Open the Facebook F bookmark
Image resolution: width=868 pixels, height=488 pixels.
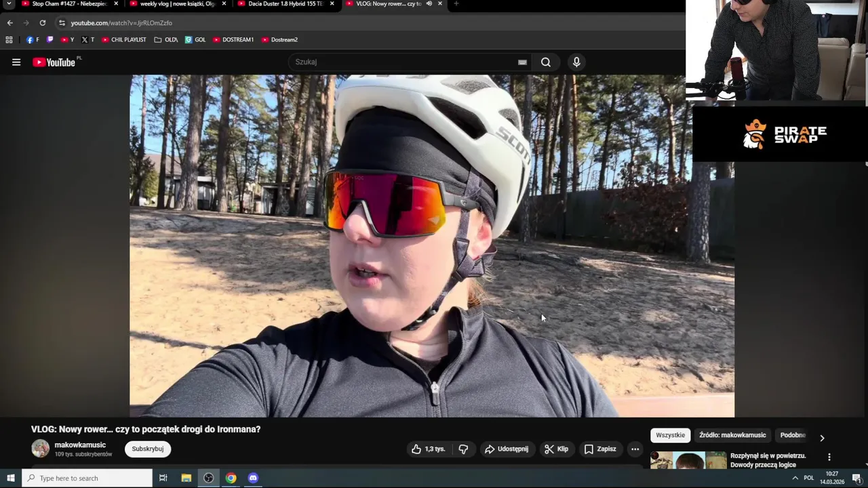33,40
